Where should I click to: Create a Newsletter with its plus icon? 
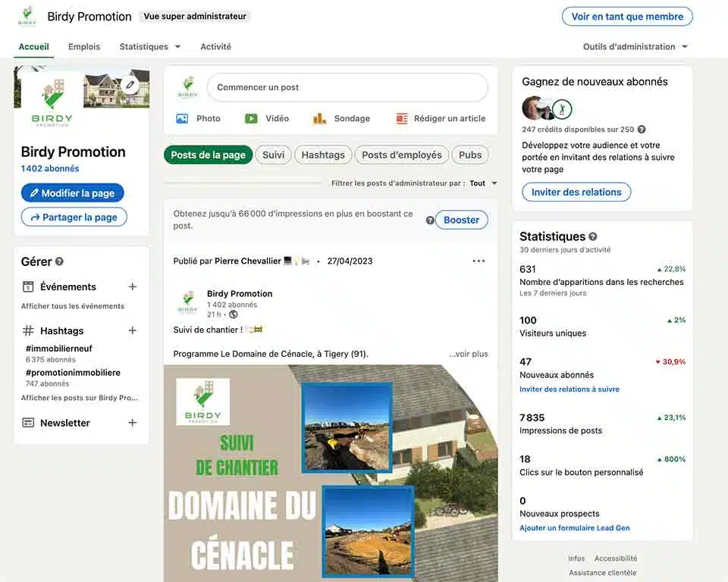133,423
